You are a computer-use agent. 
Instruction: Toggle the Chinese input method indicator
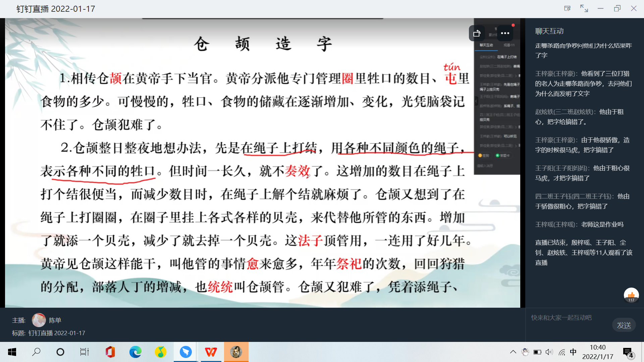(x=573, y=352)
